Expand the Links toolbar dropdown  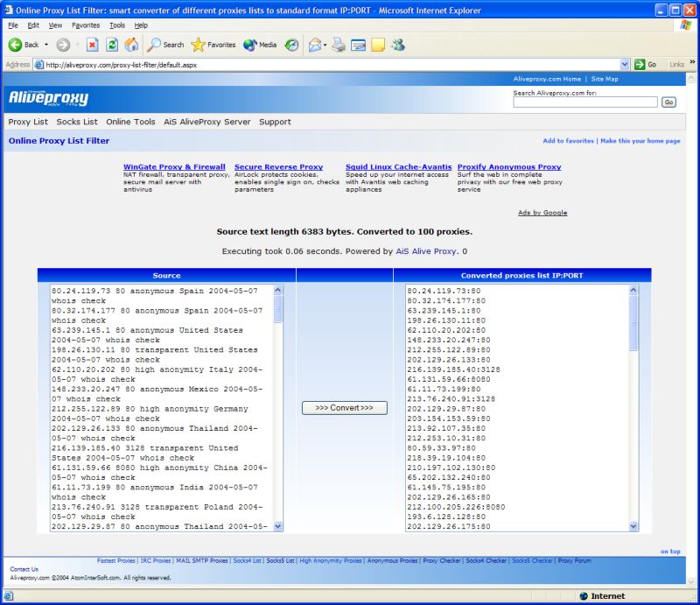(x=691, y=64)
